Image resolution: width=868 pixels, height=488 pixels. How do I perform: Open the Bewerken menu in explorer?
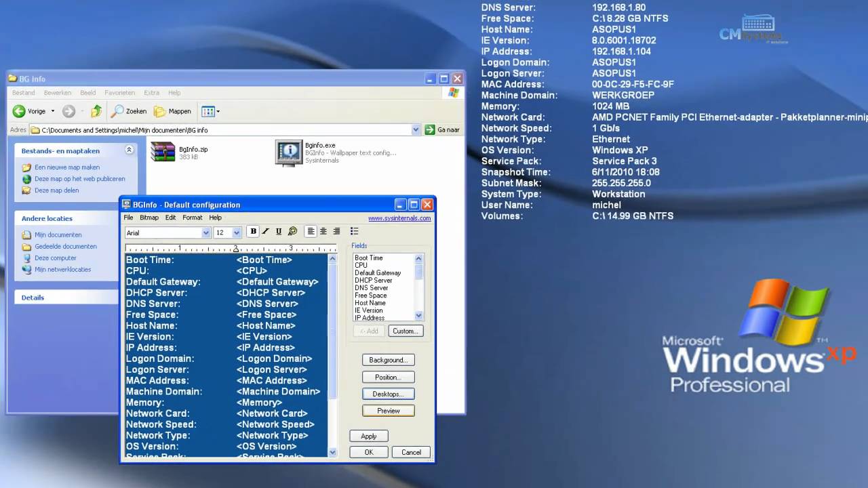click(58, 93)
